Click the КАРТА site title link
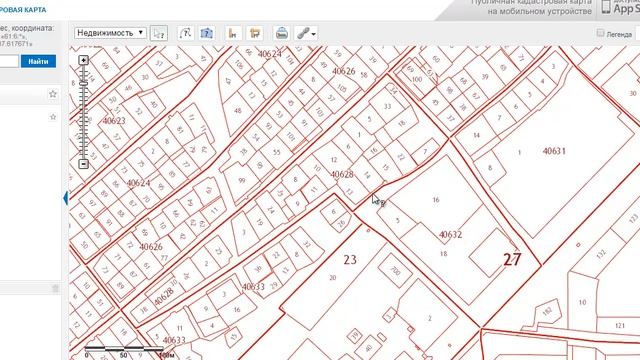 23,9
